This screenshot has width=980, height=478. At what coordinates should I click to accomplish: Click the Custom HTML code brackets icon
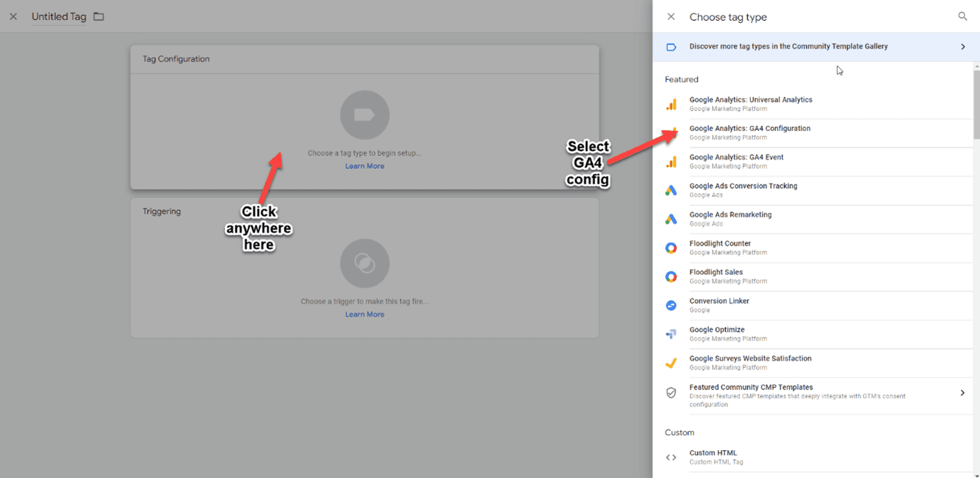point(671,457)
